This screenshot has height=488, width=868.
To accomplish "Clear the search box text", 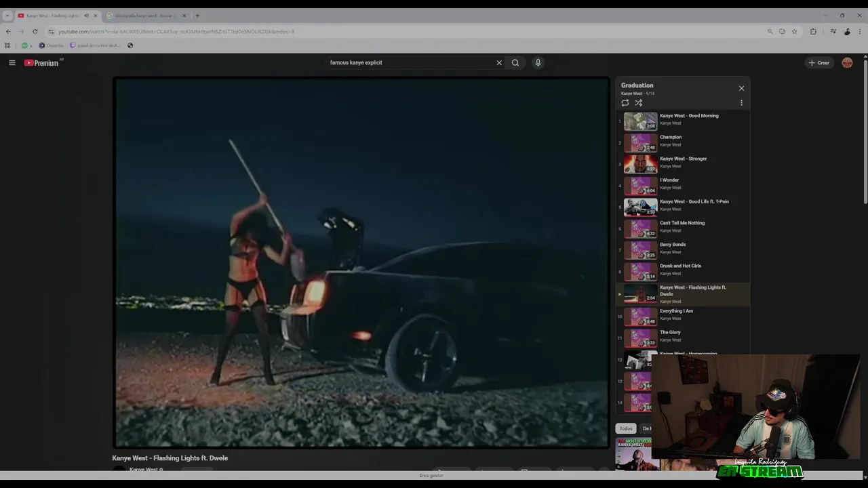I will [x=499, y=62].
